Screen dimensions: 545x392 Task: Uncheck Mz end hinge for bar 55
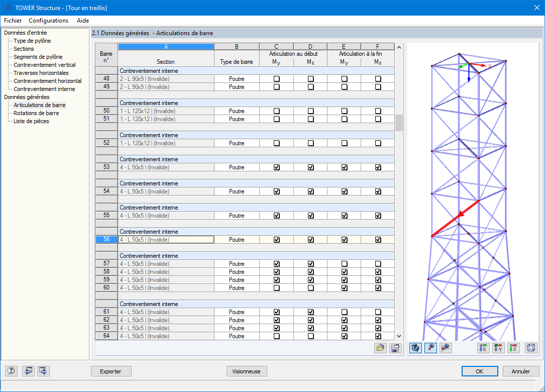(x=378, y=216)
